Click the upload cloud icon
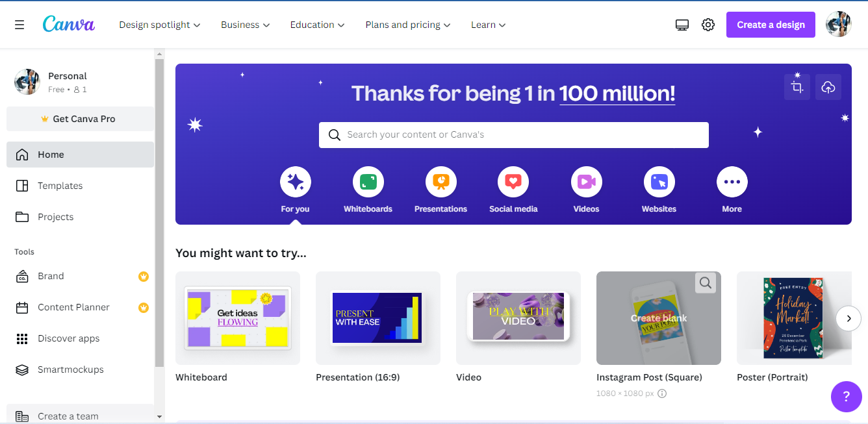868x424 pixels. coord(828,87)
